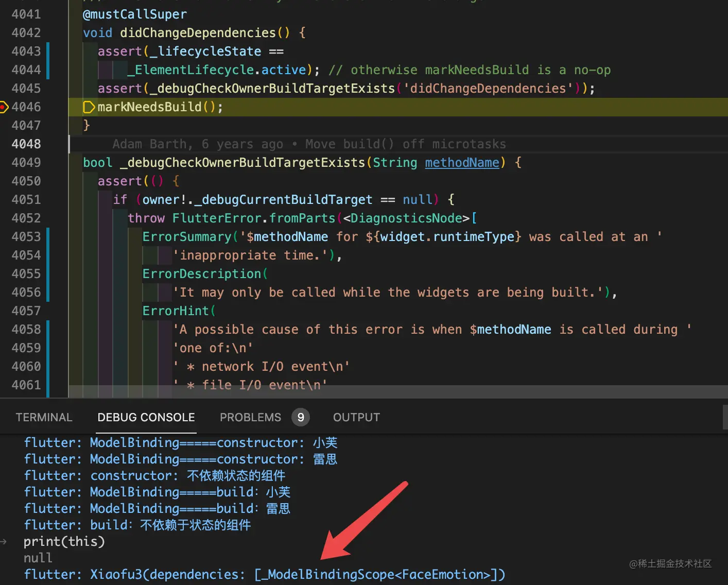Click the horizontal scrollbar under the editor

pos(398,391)
